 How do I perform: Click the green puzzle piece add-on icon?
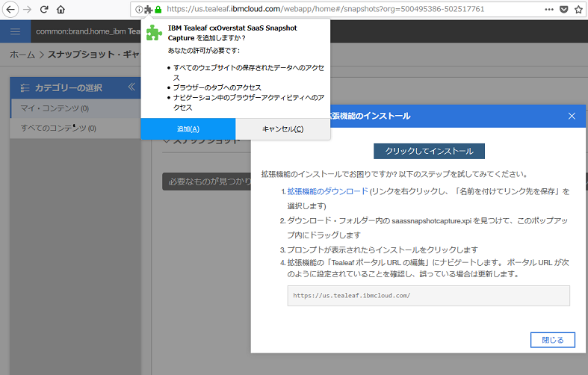154,33
